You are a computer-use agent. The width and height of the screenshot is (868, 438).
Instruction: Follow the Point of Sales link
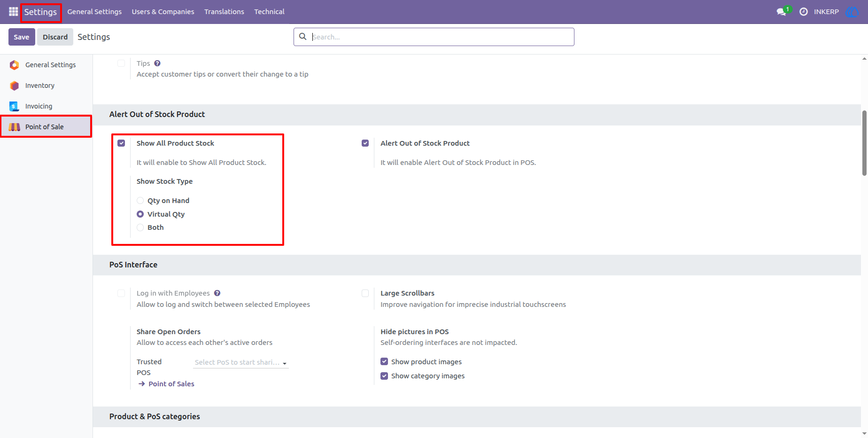click(171, 384)
